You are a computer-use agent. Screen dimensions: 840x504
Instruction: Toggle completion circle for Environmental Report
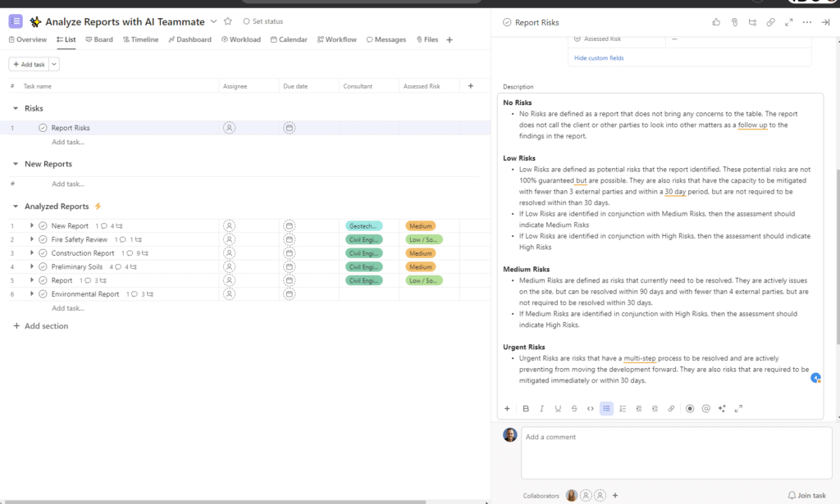(x=43, y=294)
